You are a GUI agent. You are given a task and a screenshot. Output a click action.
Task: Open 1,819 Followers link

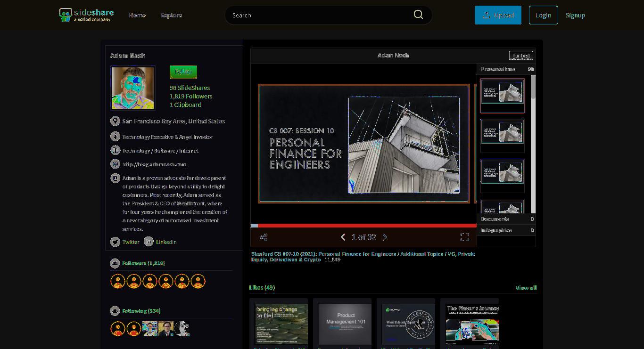(x=191, y=96)
